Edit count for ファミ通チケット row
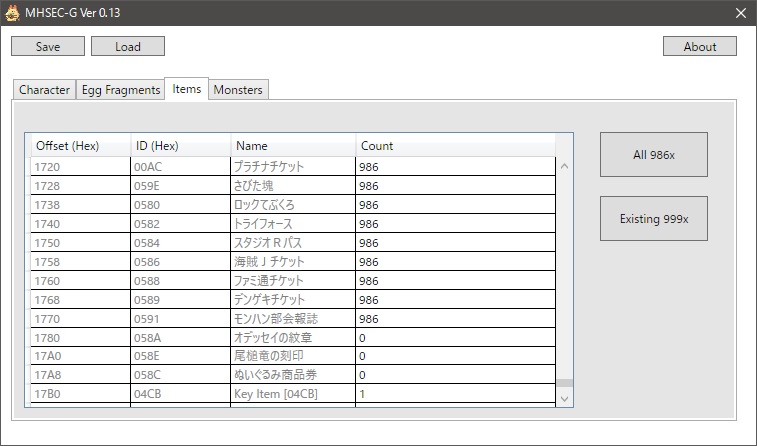 pos(455,280)
